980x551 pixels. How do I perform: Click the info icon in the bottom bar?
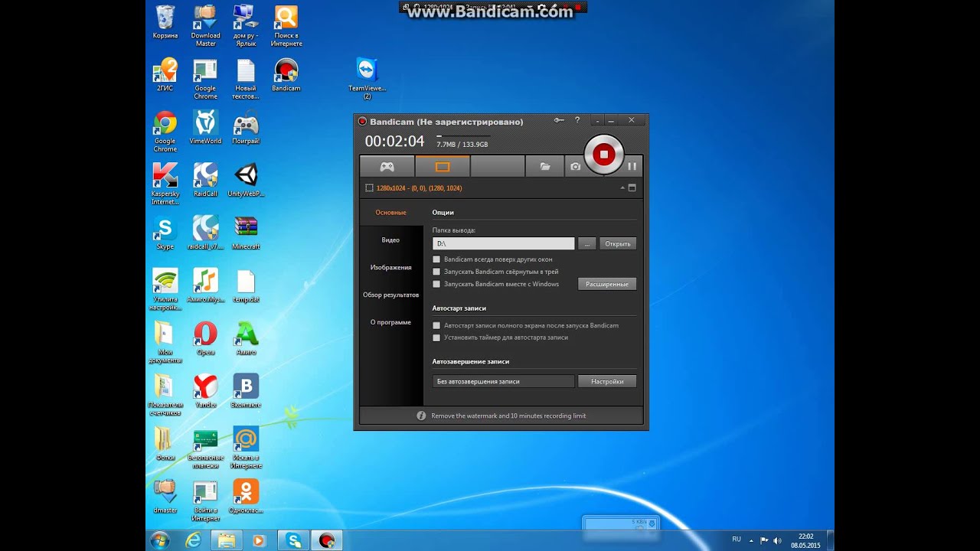421,416
